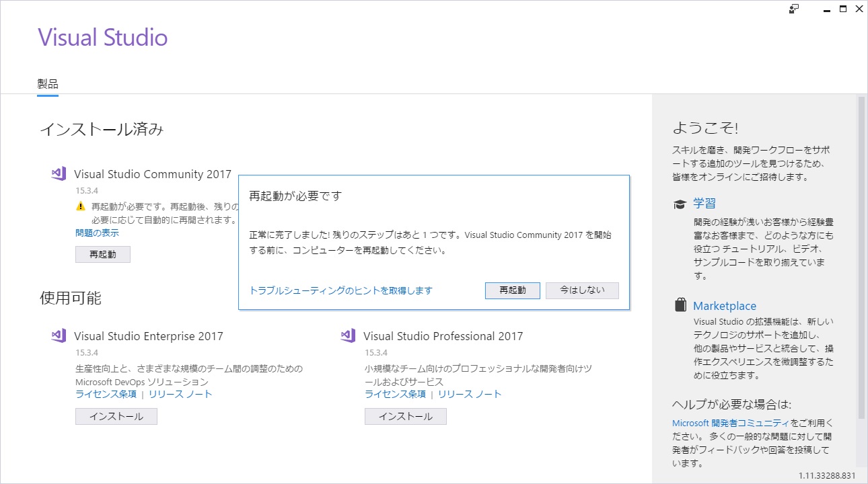Minimize the Visual Studio Installer window
Image resolution: width=868 pixels, height=484 pixels.
pos(826,9)
